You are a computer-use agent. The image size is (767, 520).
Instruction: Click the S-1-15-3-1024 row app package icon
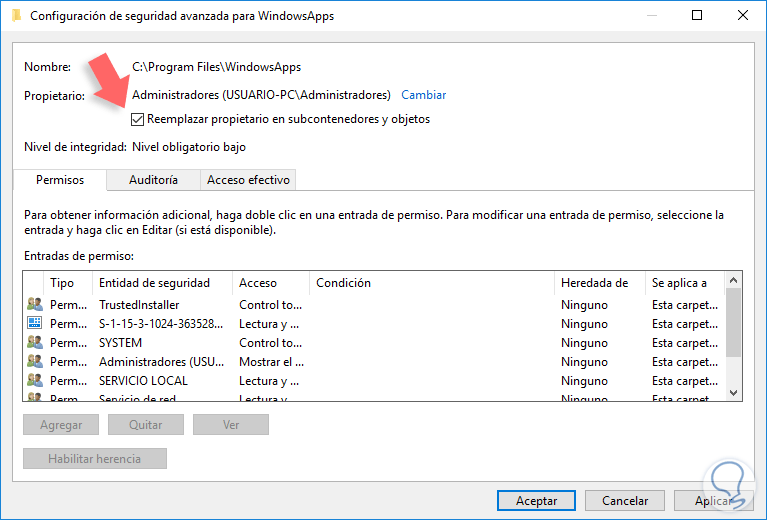(35, 323)
